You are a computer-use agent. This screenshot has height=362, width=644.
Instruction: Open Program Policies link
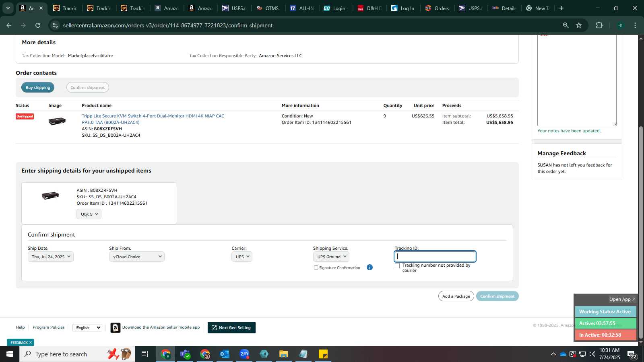tap(48, 327)
